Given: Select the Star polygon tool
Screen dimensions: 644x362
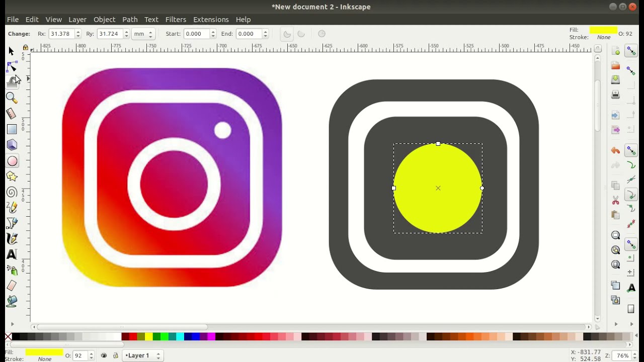Looking at the screenshot, I should pyautogui.click(x=12, y=176).
